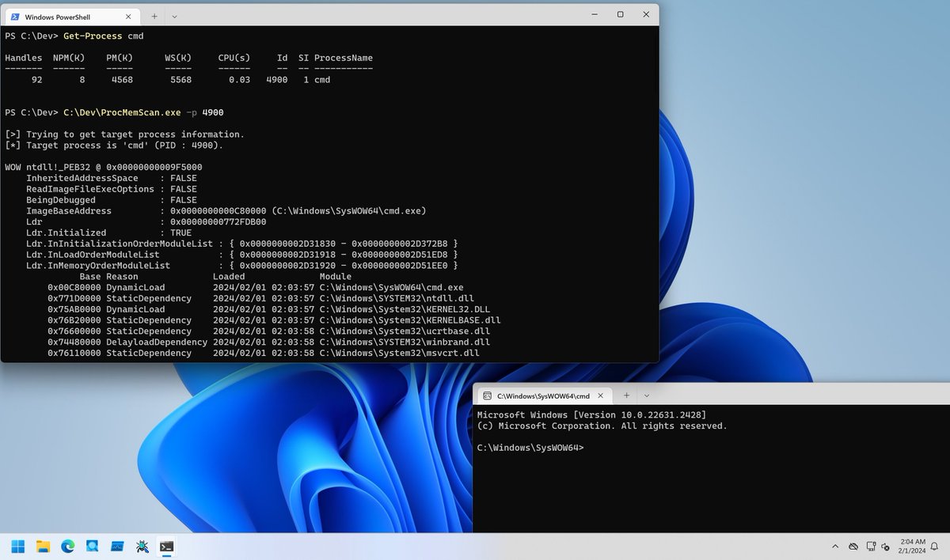Click the 'WOW ntdll!_PEB32' line
The height and width of the screenshot is (560, 950).
click(x=104, y=167)
